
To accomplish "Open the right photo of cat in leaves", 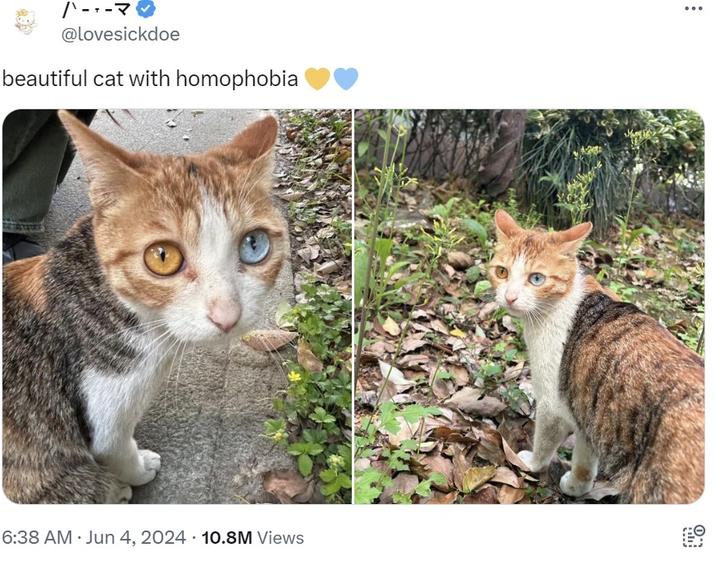I will [x=529, y=306].
